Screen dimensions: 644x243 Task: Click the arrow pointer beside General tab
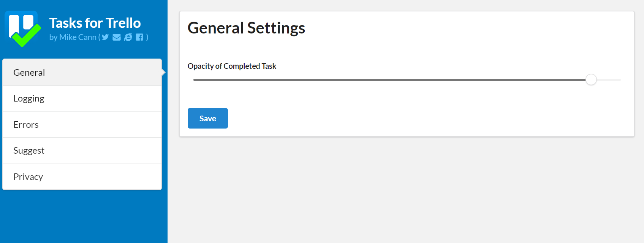click(163, 72)
